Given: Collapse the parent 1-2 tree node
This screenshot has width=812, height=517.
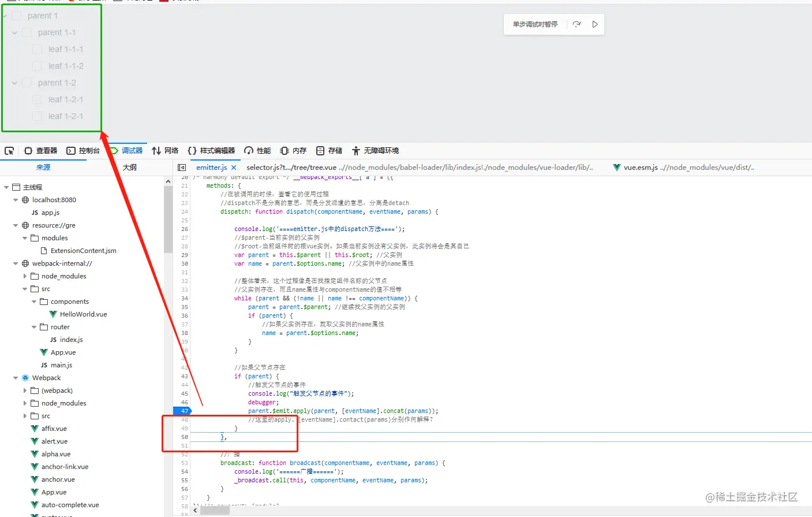Looking at the screenshot, I should 14,83.
